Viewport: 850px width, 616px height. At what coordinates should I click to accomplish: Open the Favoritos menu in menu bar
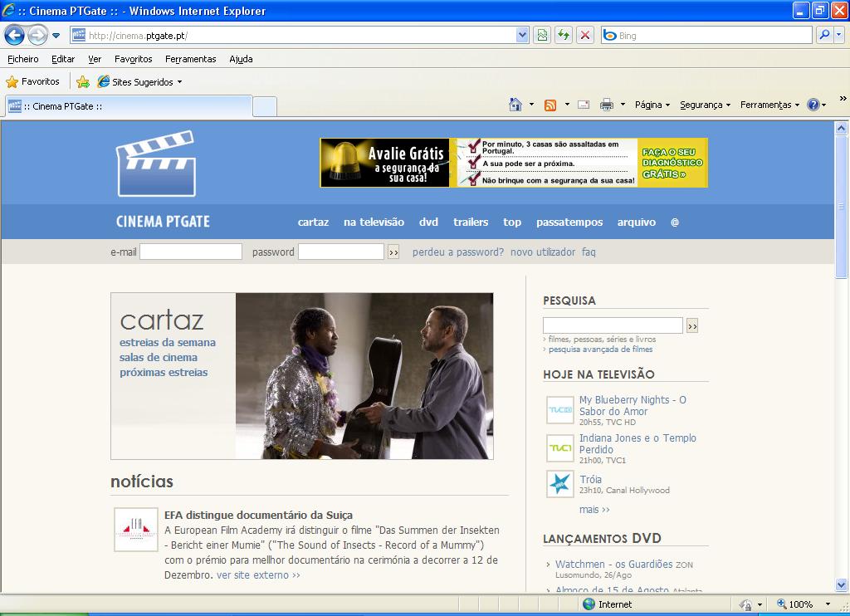[134, 59]
